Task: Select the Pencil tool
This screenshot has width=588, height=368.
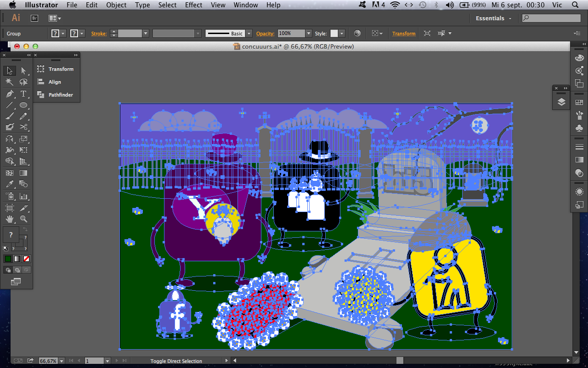Action: click(x=23, y=116)
